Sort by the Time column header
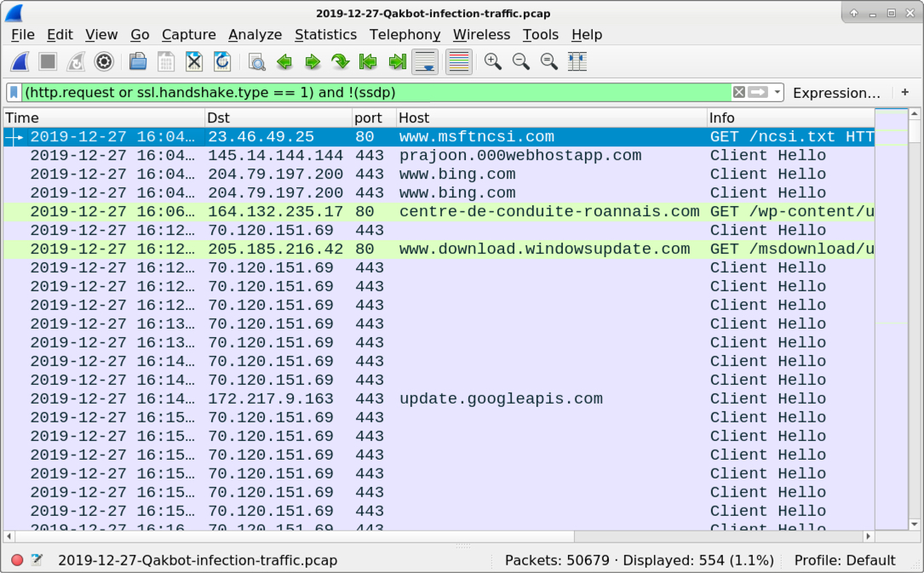924x573 pixels. [104, 117]
